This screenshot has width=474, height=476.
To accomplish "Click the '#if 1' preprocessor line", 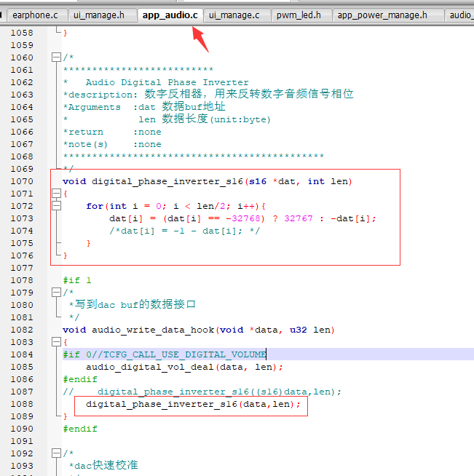I will click(x=77, y=280).
